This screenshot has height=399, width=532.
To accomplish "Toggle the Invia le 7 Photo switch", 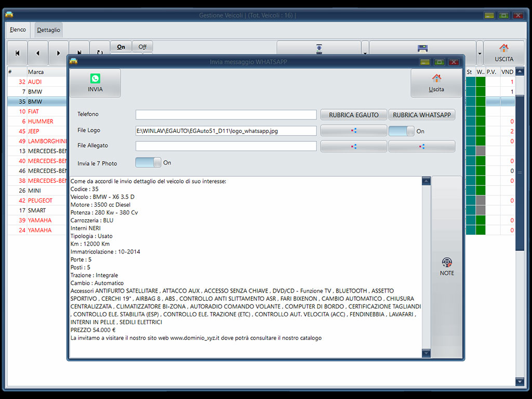I will 148,163.
